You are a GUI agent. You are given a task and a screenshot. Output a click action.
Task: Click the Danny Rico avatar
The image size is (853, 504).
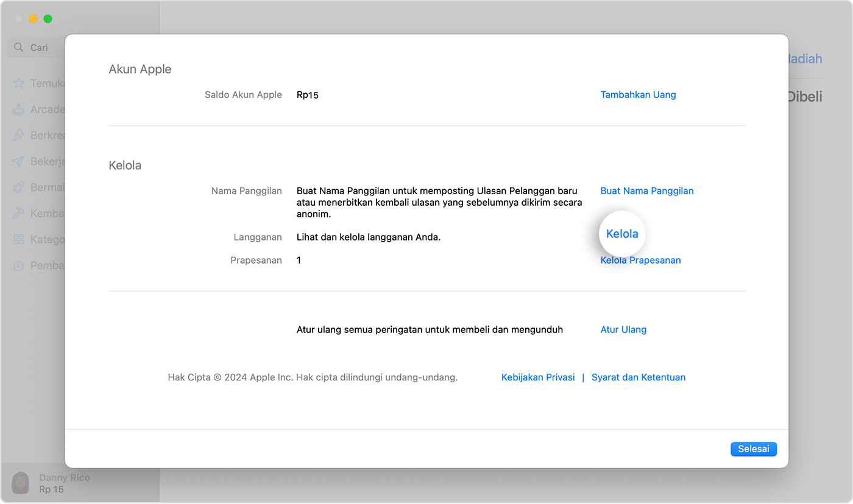21,483
